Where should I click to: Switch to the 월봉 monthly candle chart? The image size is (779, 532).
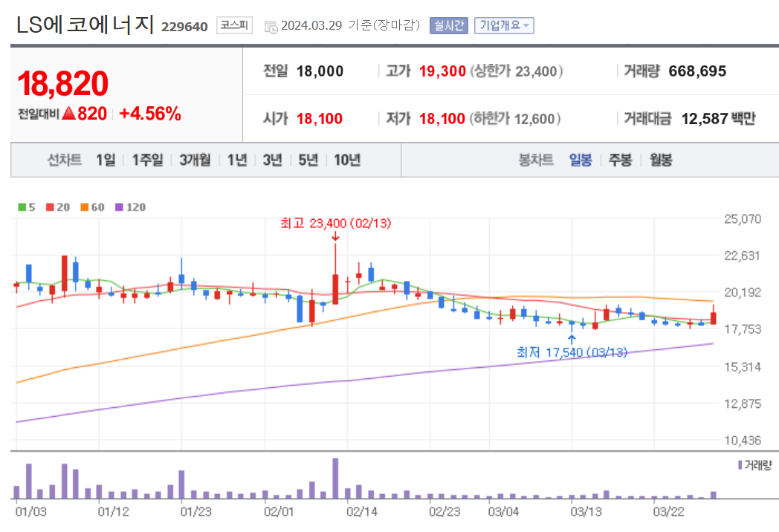661,160
